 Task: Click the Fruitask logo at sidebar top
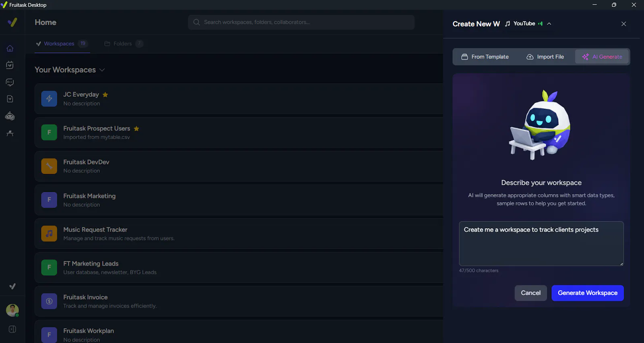click(12, 22)
